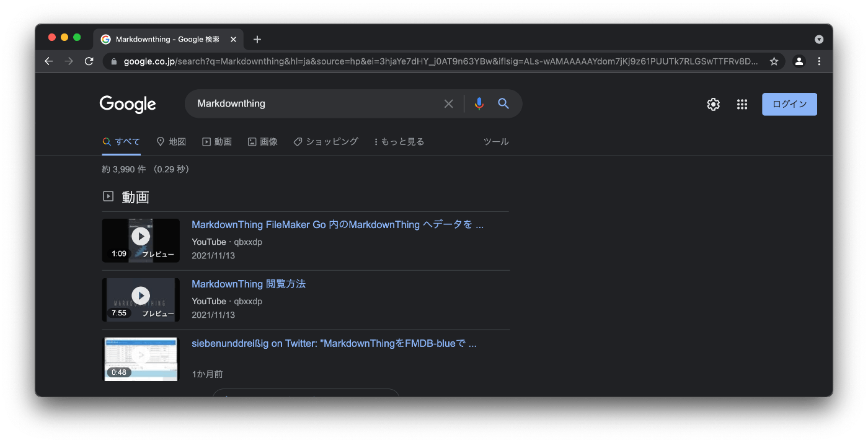Click the 動画 section heading

tap(135, 197)
